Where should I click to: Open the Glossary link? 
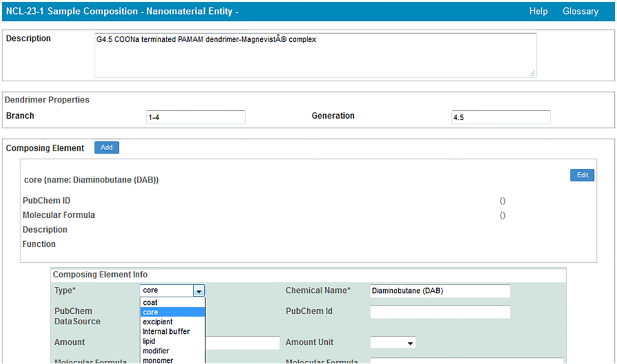coord(580,11)
